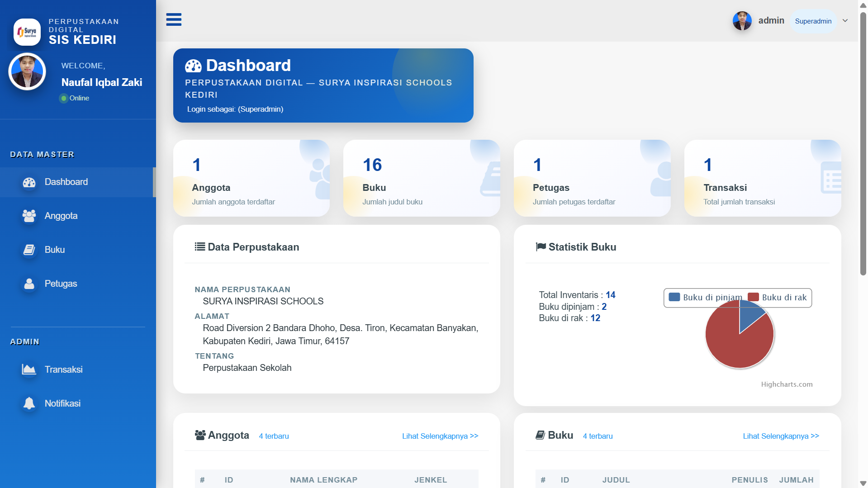Toggle the sidebar with the hamburger icon
868x488 pixels.
pyautogui.click(x=174, y=19)
